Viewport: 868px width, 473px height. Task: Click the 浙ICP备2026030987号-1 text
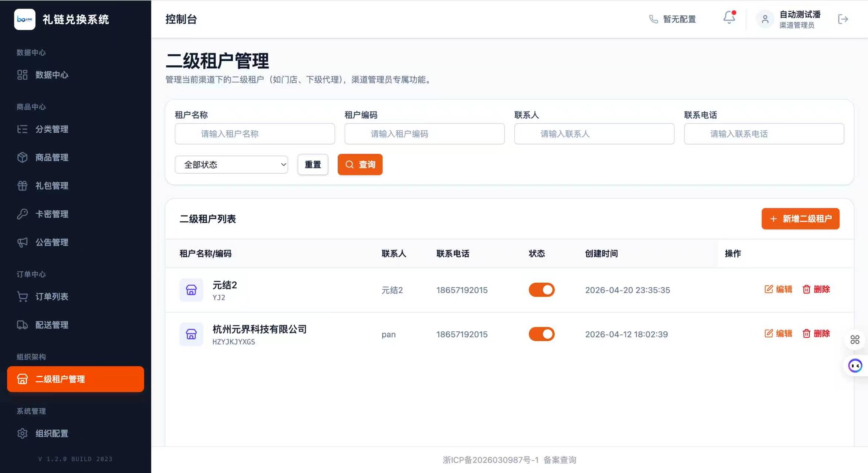pyautogui.click(x=491, y=460)
